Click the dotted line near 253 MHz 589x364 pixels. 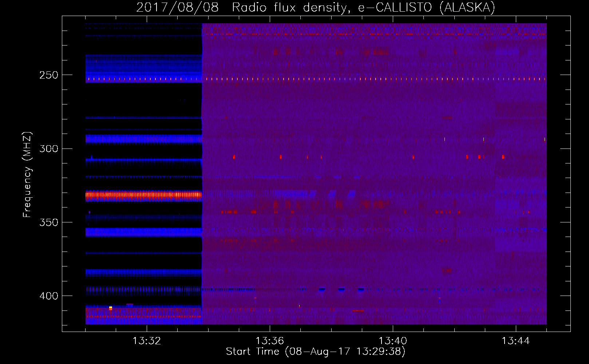click(316, 79)
